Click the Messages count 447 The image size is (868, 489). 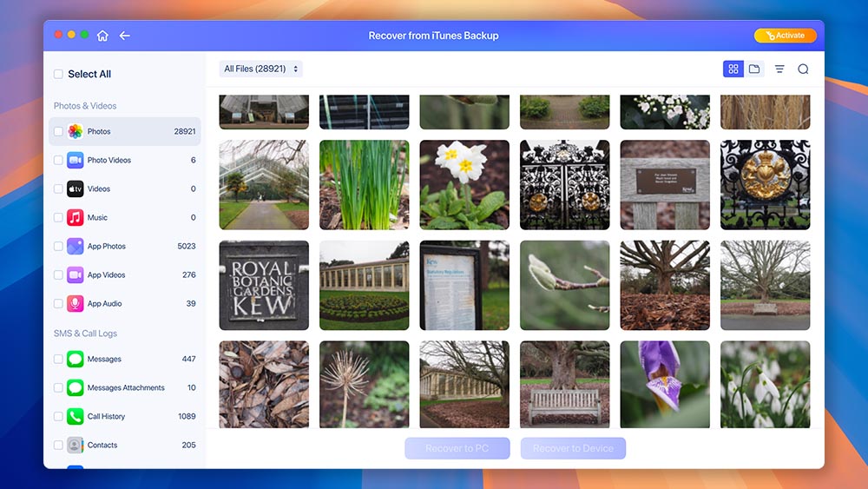tap(188, 359)
